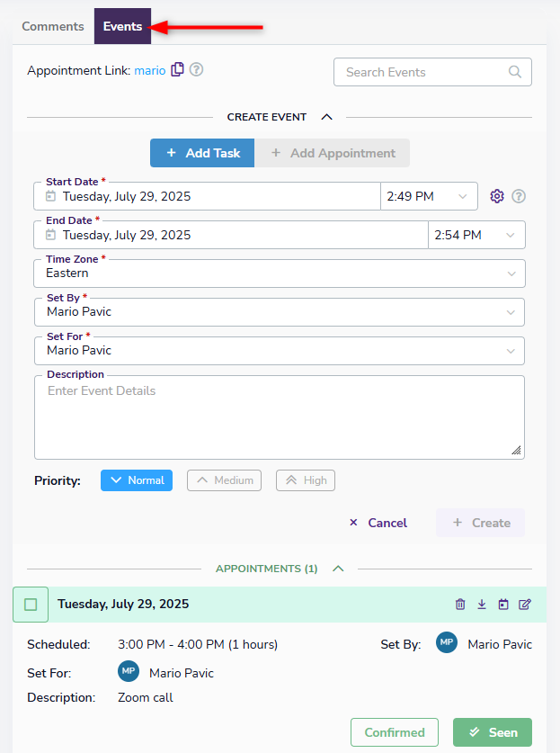
Task: Switch to the Comments tab
Action: pos(53,26)
